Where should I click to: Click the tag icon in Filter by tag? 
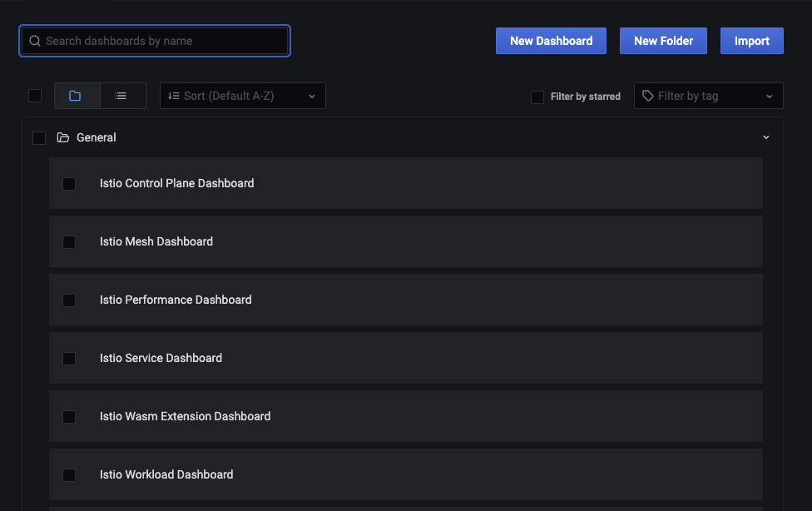tap(648, 96)
